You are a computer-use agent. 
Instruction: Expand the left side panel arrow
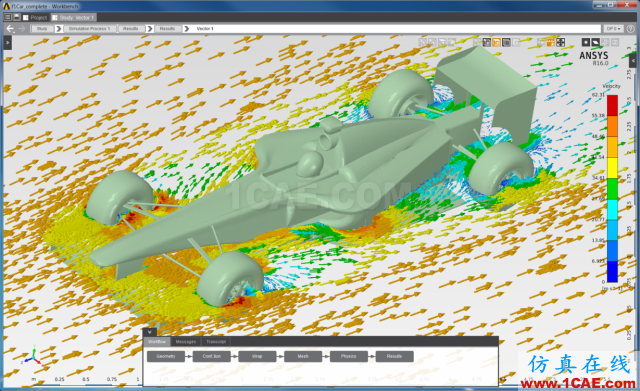coord(7,42)
